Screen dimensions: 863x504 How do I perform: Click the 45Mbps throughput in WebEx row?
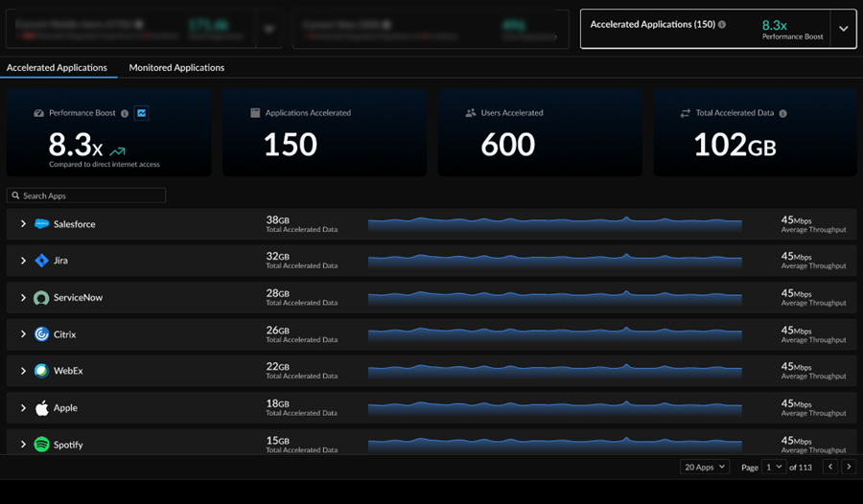point(796,366)
